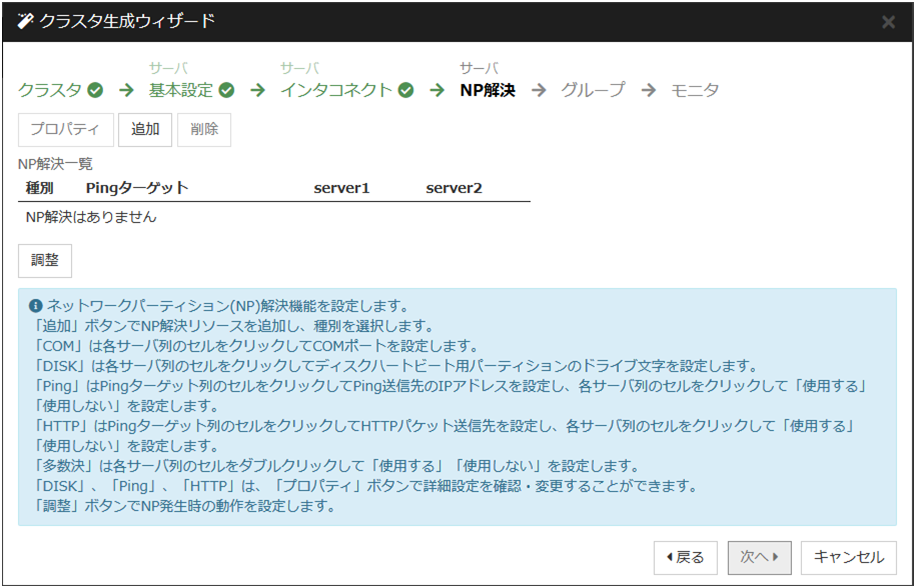Select the NP解決 wizard step
Viewport: 916px width, 588px height.
tap(487, 90)
